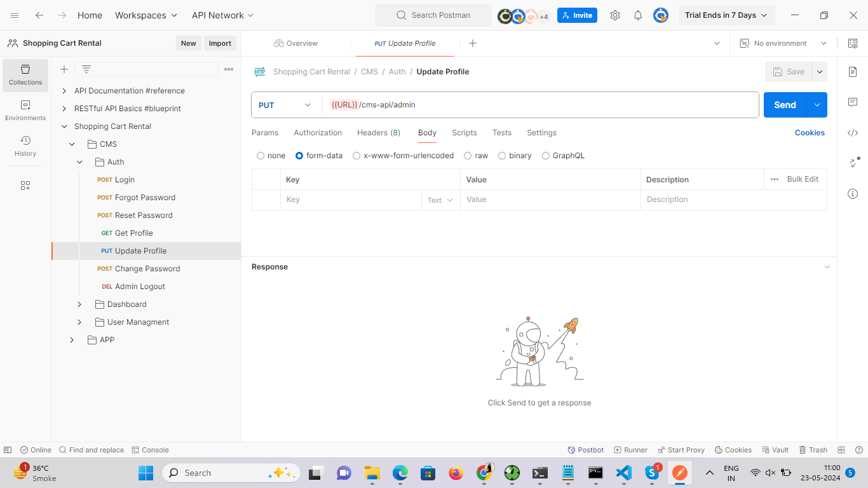
Task: Click the Key input field
Action: 351,200
